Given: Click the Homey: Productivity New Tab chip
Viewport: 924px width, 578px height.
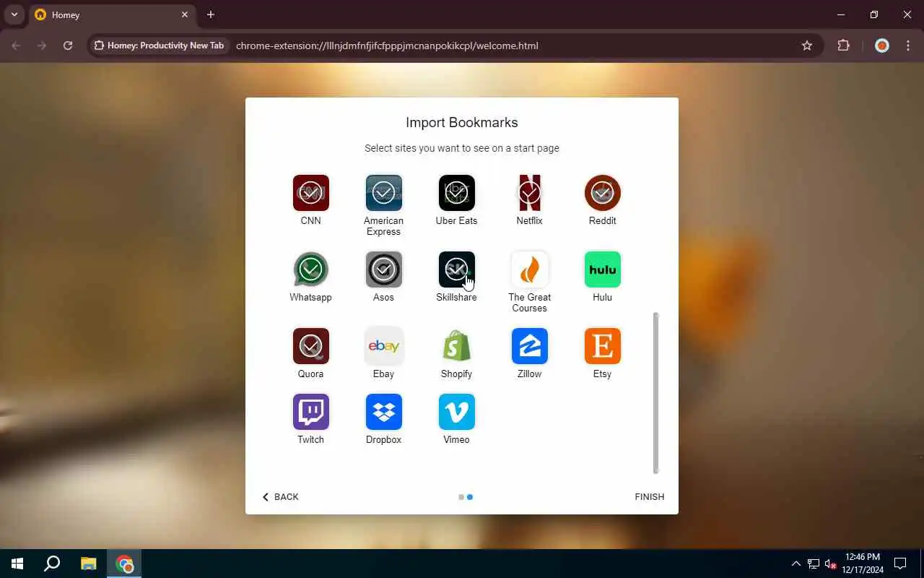Looking at the screenshot, I should click(159, 46).
